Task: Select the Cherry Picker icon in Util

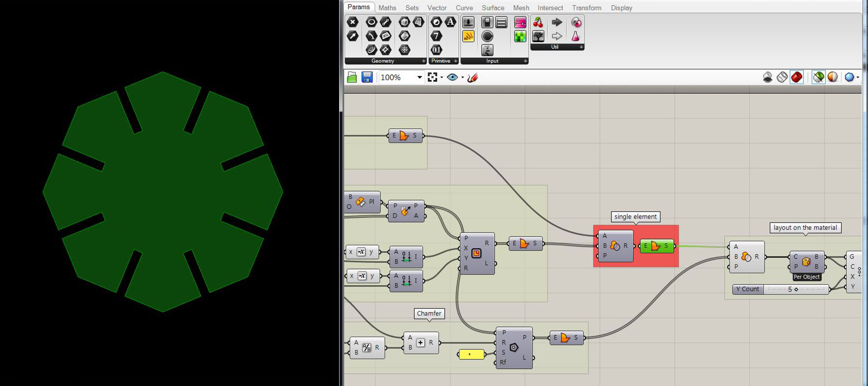Action: click(x=538, y=22)
